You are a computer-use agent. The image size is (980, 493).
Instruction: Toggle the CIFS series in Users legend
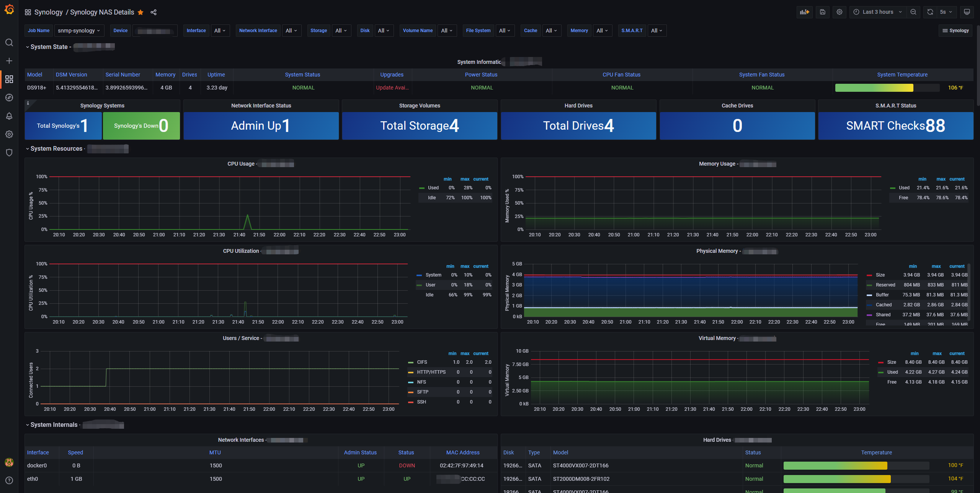pyautogui.click(x=422, y=362)
